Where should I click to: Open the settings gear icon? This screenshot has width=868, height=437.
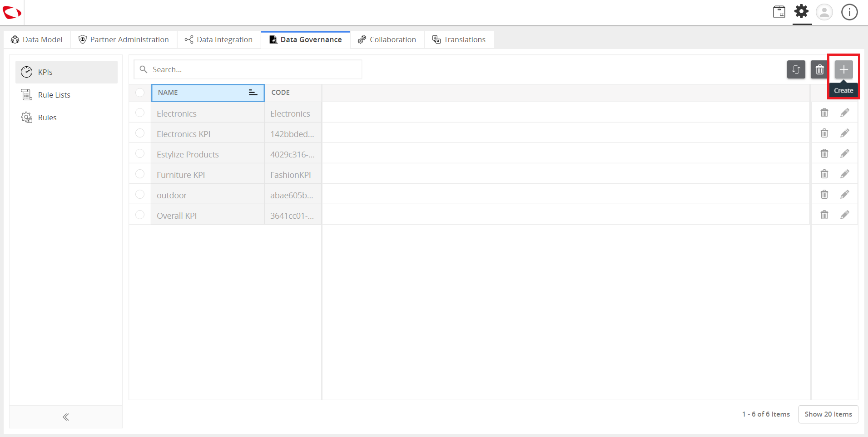point(802,11)
